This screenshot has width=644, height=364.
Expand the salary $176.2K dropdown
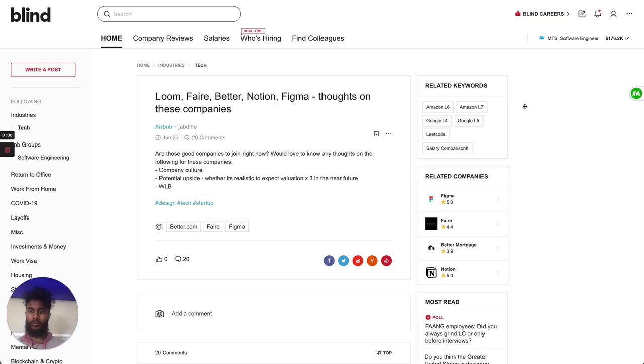tap(617, 38)
